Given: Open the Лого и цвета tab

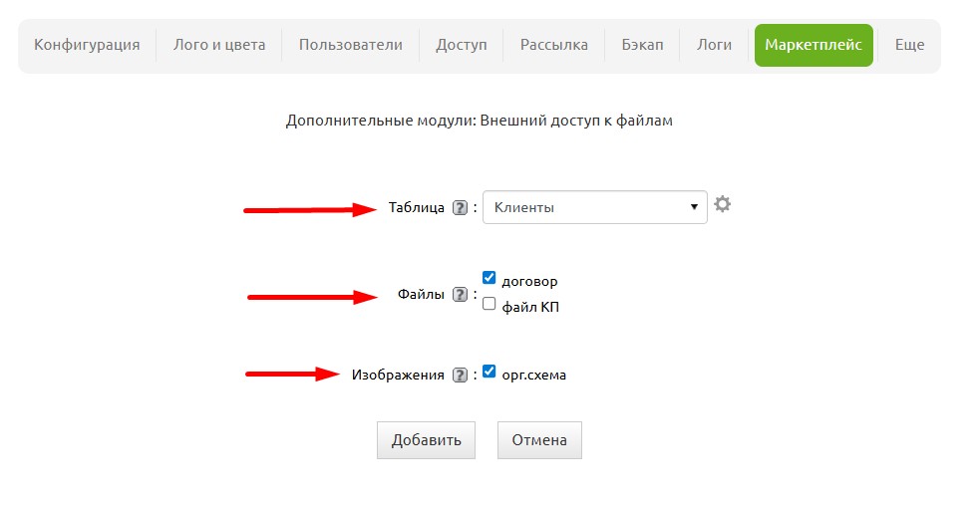Looking at the screenshot, I should point(219,45).
